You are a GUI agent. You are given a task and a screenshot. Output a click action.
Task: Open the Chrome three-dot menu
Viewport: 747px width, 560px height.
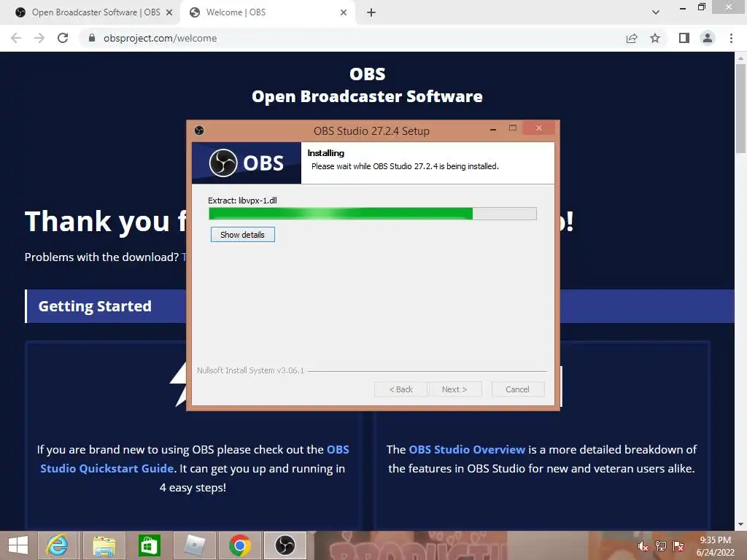pos(731,38)
